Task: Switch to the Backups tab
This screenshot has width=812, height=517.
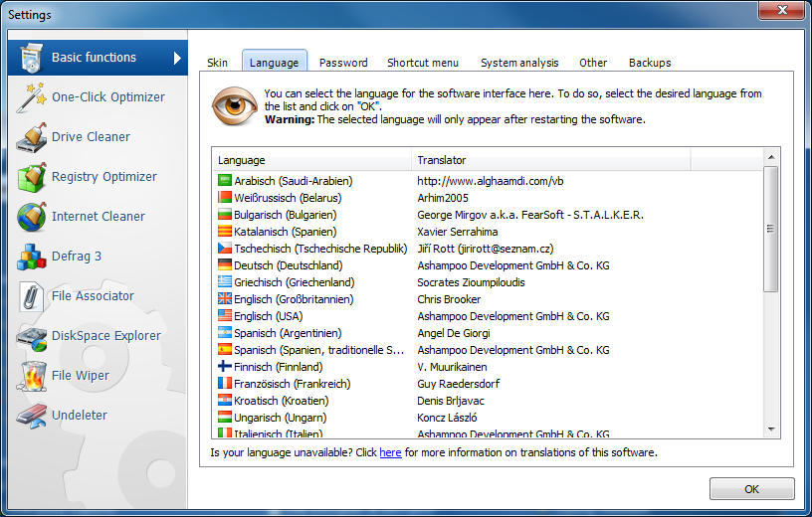Action: click(x=650, y=63)
